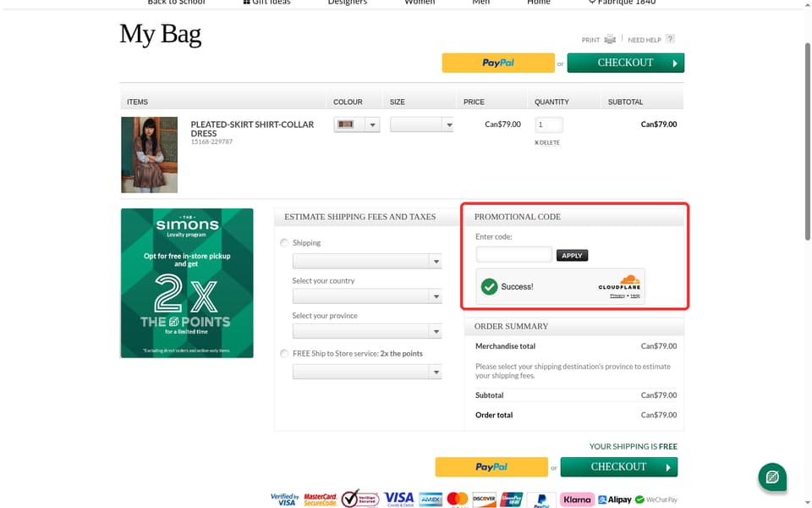Click the MasterCard SecureCode logo
Image resolution: width=812 pixels, height=508 pixels.
320,500
